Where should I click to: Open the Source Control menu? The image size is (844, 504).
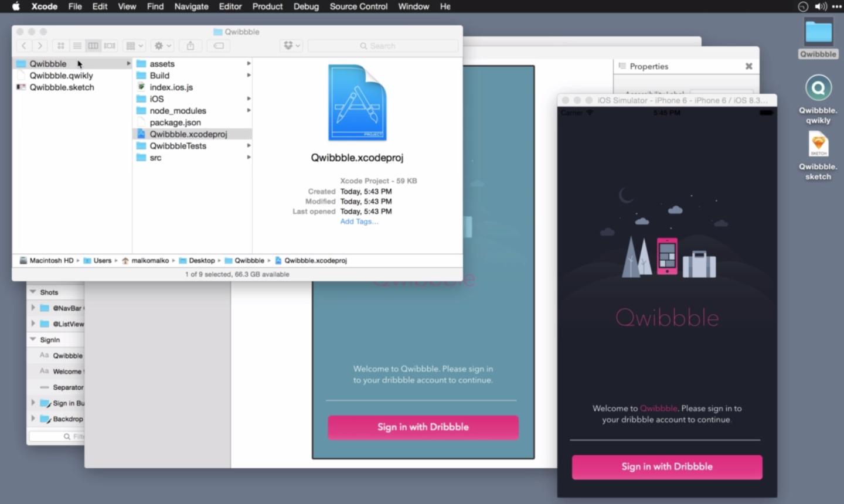click(x=359, y=6)
